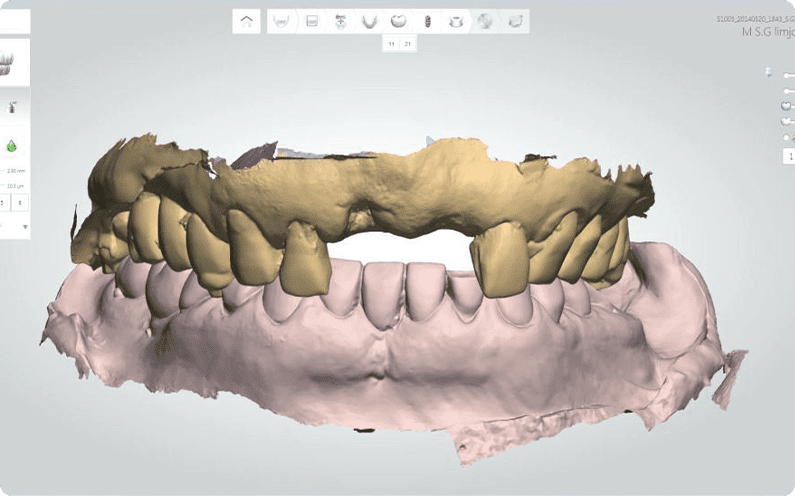
Task: Click the implant screw step icon
Action: (x=426, y=21)
